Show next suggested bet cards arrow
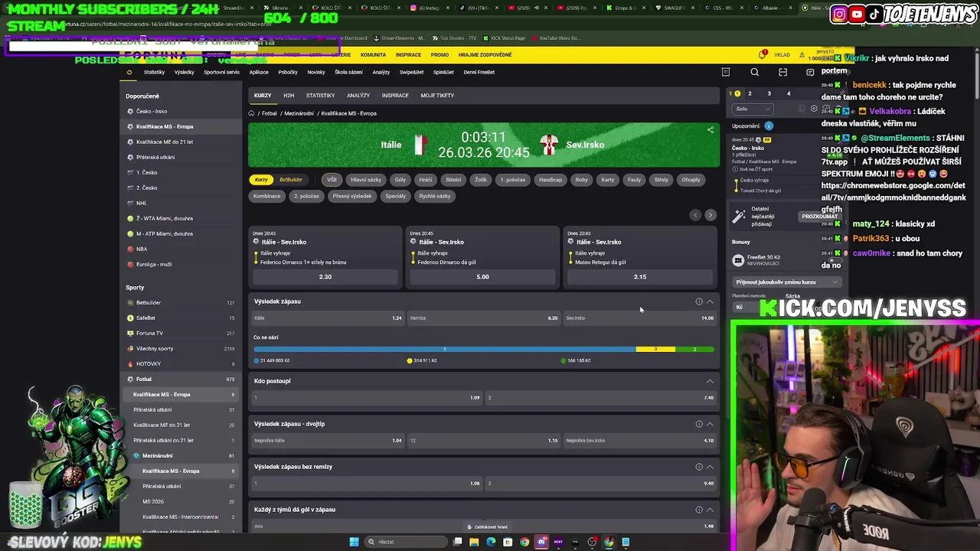The height and width of the screenshot is (551, 980). click(x=710, y=215)
